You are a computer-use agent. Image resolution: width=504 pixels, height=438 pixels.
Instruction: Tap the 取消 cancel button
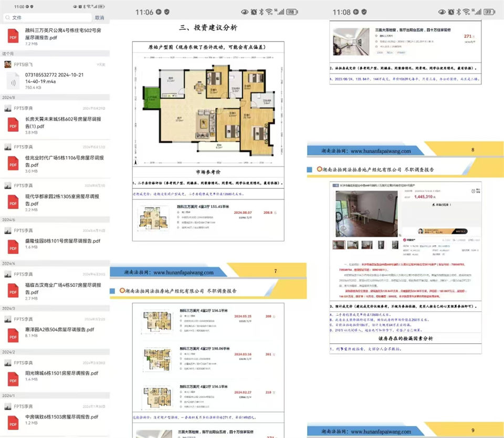99,17
